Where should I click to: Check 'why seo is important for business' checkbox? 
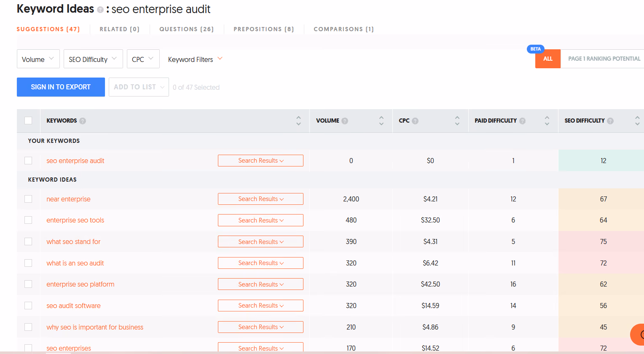28,327
